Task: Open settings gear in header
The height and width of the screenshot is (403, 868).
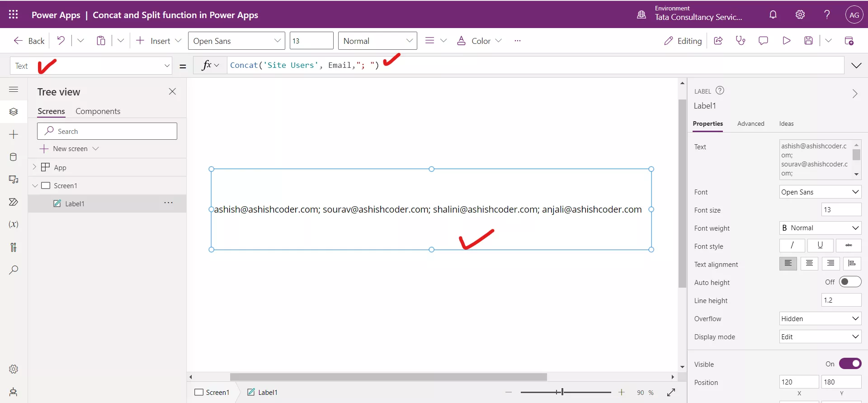Action: [x=800, y=14]
